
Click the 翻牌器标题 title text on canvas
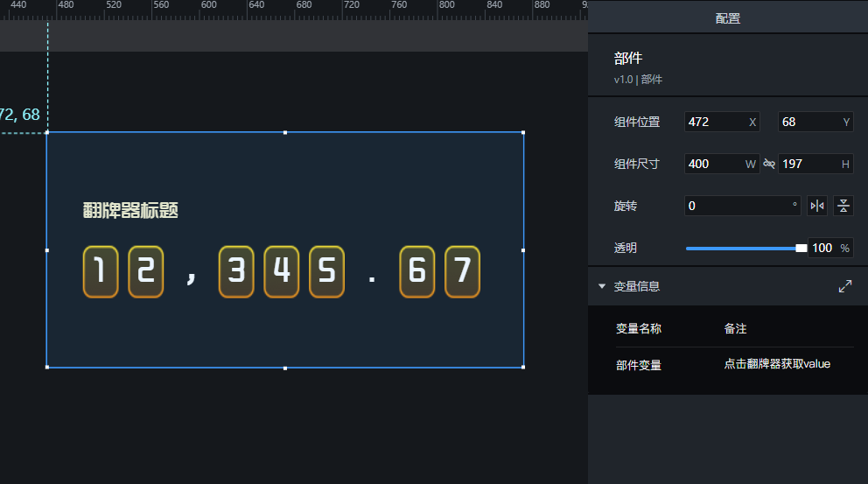[x=130, y=211]
